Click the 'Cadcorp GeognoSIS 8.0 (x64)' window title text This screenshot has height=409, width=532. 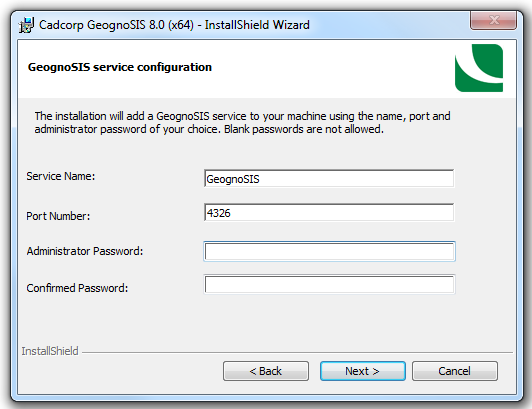click(116, 25)
